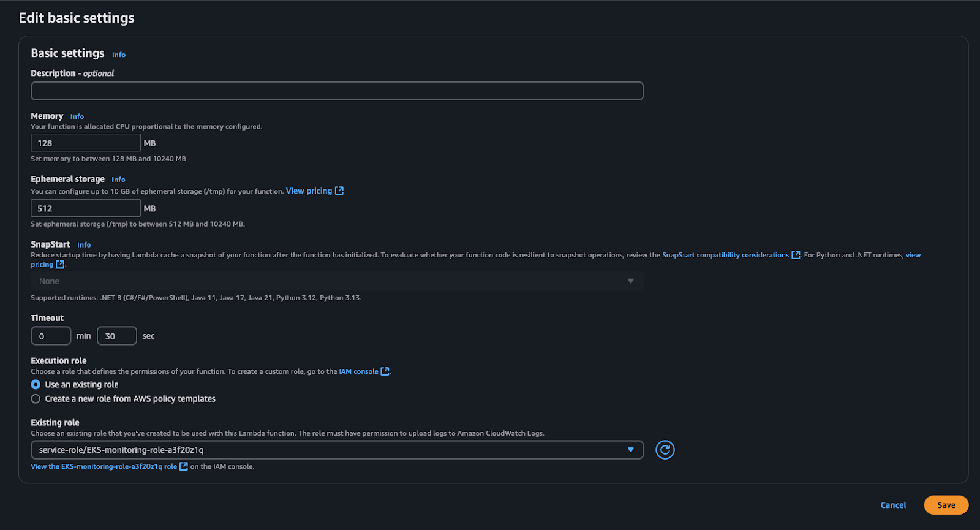Click 'Set memory to between 128 MB and 10240 MB'

click(x=108, y=159)
